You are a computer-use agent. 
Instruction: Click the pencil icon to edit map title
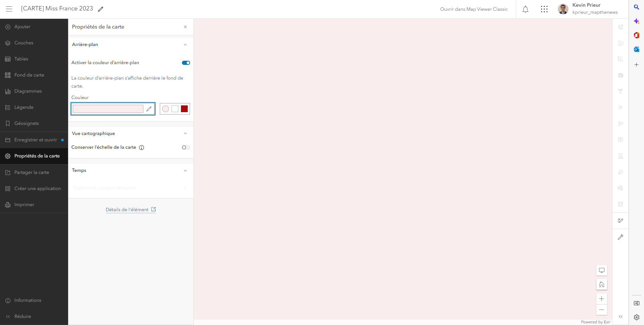pyautogui.click(x=100, y=9)
